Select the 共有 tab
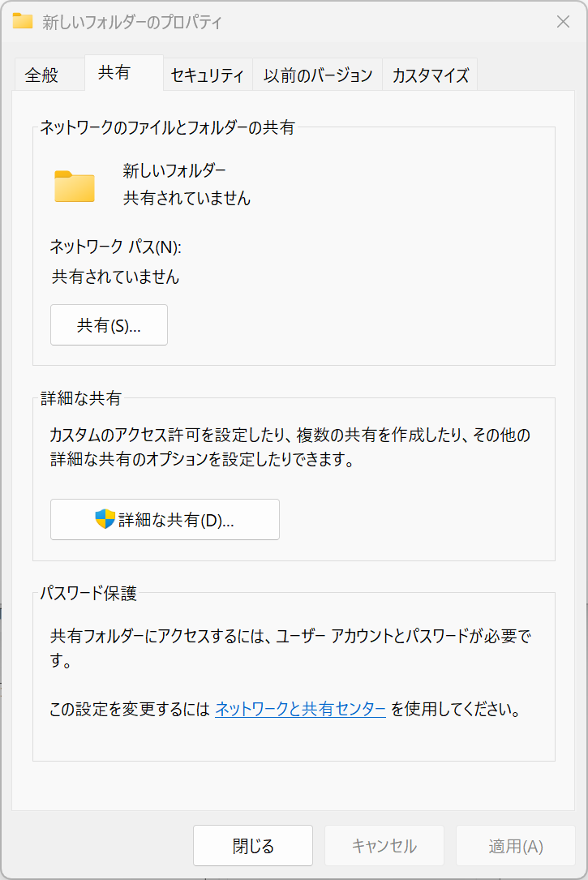The image size is (588, 880). 114,73
